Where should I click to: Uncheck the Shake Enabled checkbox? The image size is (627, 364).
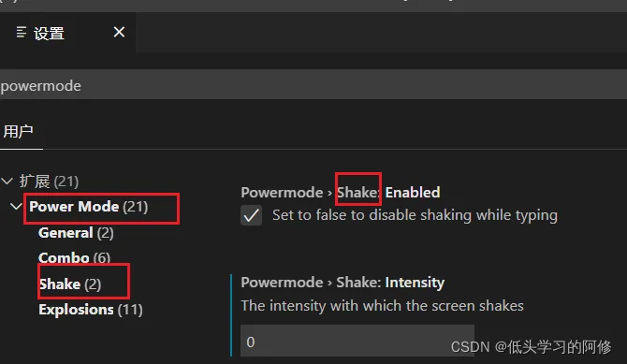pyautogui.click(x=251, y=215)
